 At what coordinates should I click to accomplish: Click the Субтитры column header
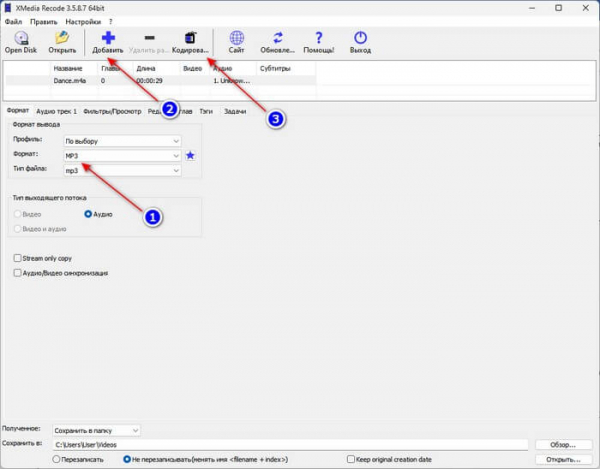point(286,68)
